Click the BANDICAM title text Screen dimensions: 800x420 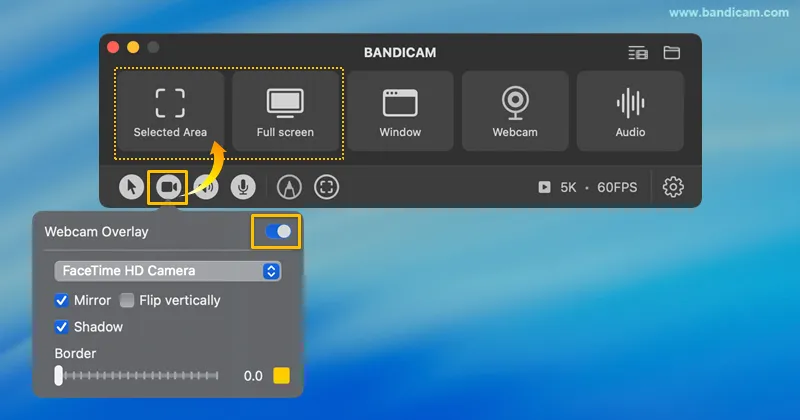tap(400, 53)
